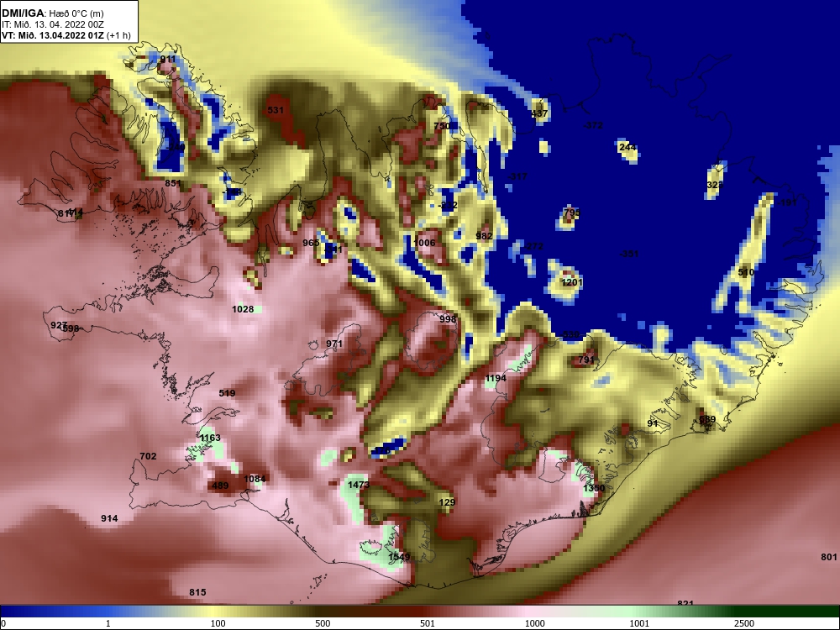This screenshot has height=630, width=840.
Task: Click the 1201 height value label
Action: click(571, 282)
